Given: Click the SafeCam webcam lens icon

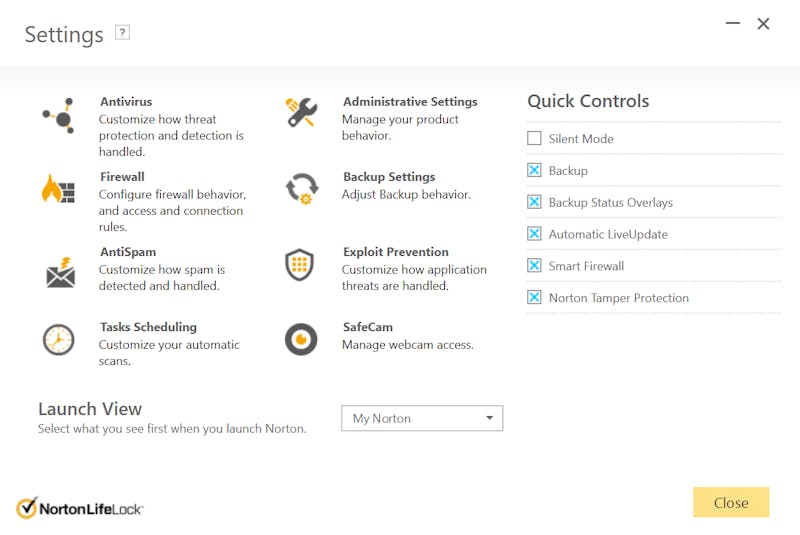Looking at the screenshot, I should (301, 339).
